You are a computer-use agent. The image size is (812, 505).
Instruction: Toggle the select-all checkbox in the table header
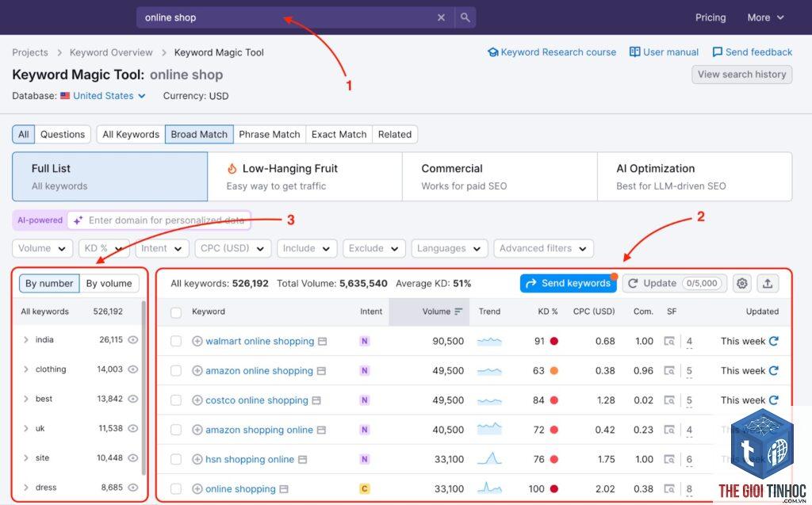(176, 312)
